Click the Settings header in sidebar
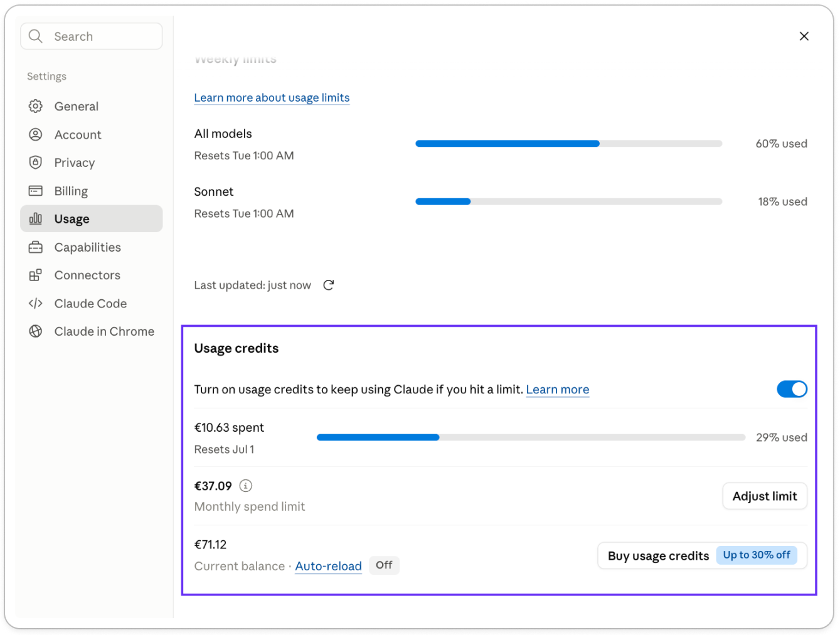840x635 pixels. point(46,76)
